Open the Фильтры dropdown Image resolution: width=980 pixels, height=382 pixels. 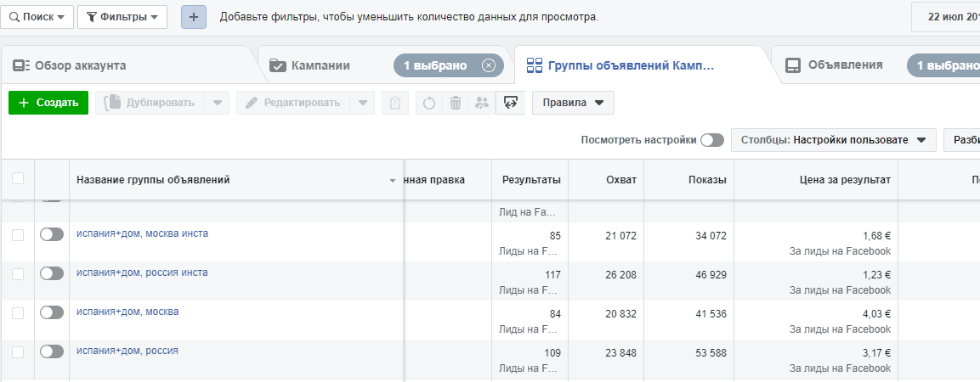[x=122, y=17]
